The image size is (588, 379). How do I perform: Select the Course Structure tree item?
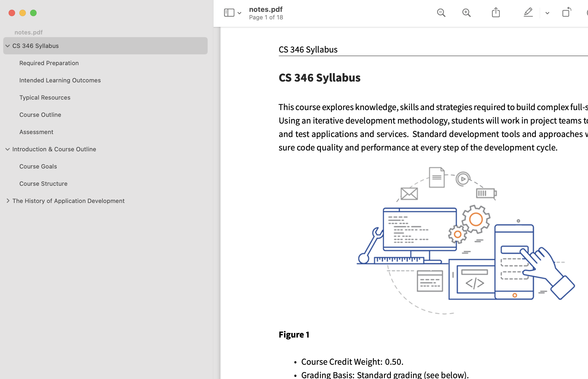[43, 184]
